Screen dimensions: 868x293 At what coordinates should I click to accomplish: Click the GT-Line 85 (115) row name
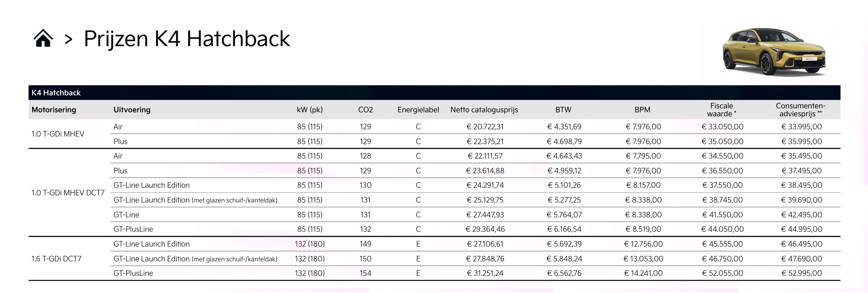[126, 215]
